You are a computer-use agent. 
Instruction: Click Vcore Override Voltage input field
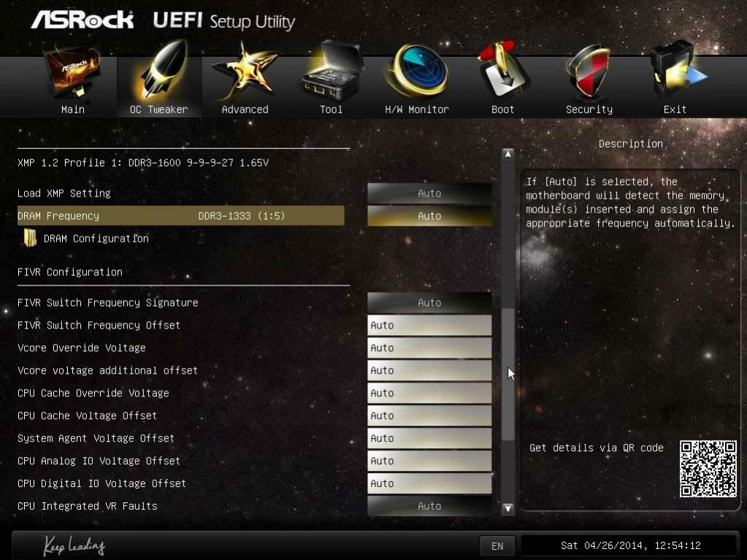[429, 348]
